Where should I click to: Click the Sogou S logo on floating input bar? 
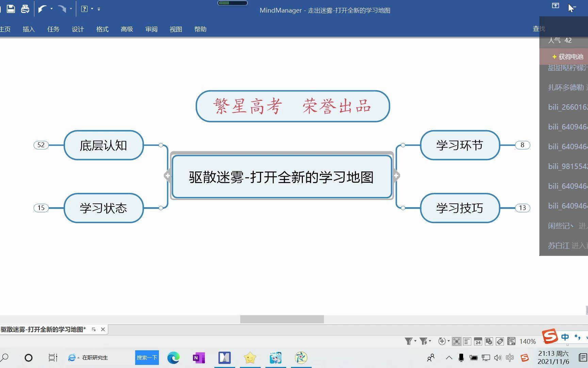pos(550,336)
